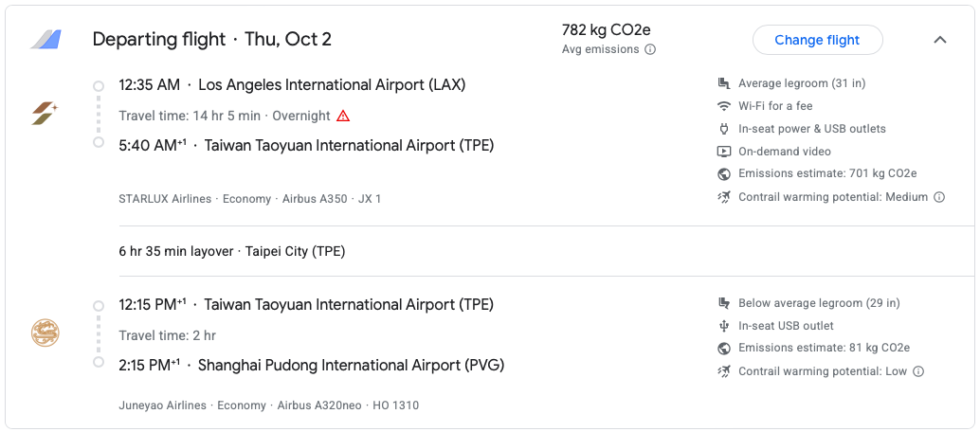Click the In-seat power & USB outlets icon
The width and height of the screenshot is (980, 432).
point(724,129)
